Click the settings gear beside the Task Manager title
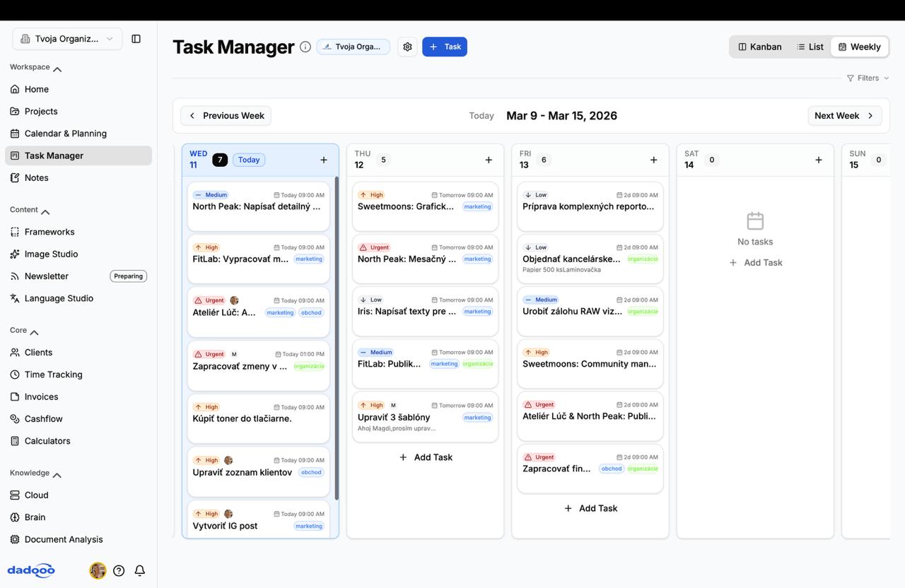905x588 pixels. coord(407,46)
